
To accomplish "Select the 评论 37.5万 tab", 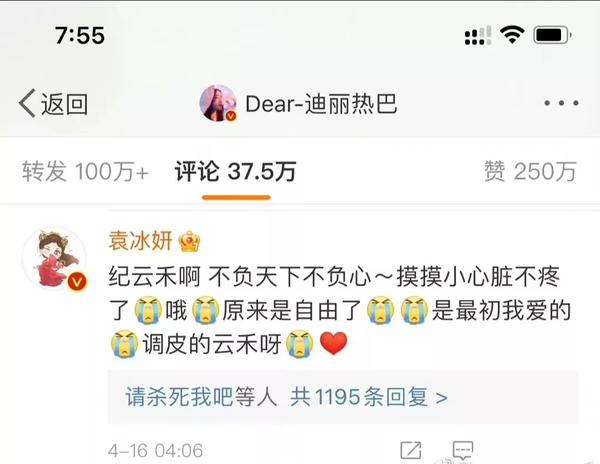I will [235, 171].
